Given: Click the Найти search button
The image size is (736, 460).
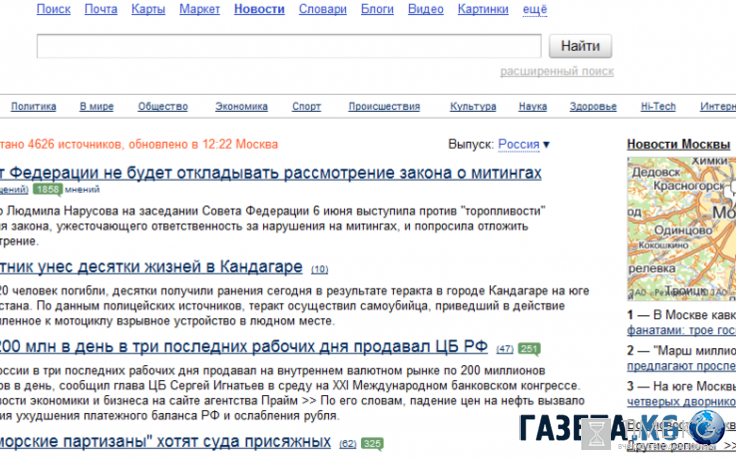Looking at the screenshot, I should coord(581,46).
